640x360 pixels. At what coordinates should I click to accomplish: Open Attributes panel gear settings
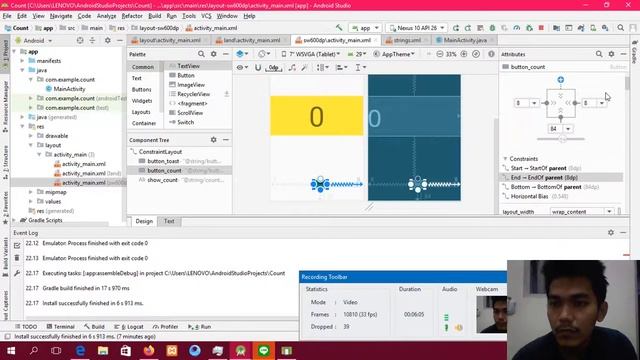[611, 54]
